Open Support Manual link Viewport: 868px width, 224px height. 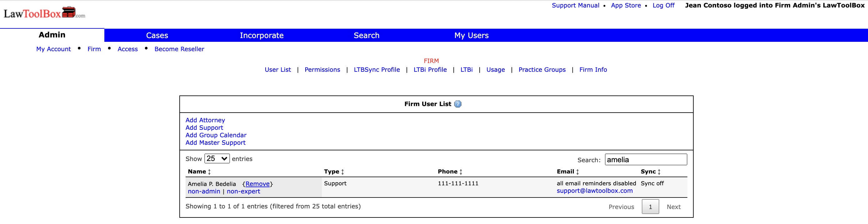point(575,5)
